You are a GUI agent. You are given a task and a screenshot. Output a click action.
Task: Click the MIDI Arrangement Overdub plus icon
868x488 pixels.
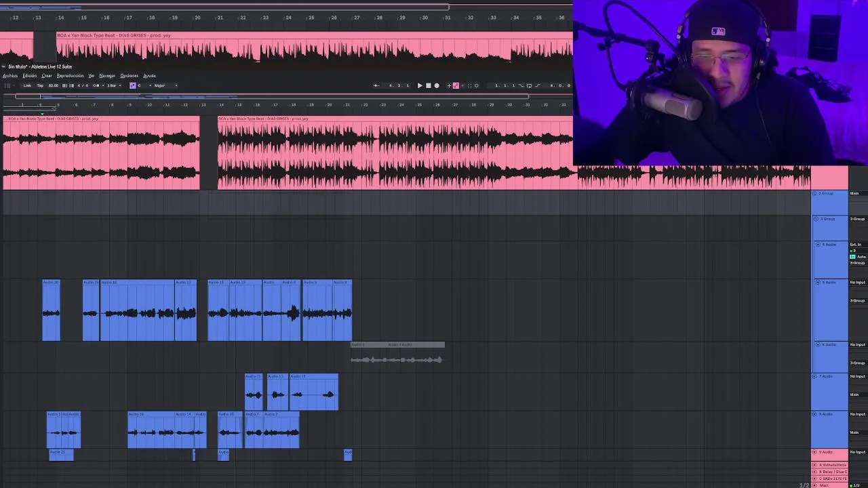449,85
